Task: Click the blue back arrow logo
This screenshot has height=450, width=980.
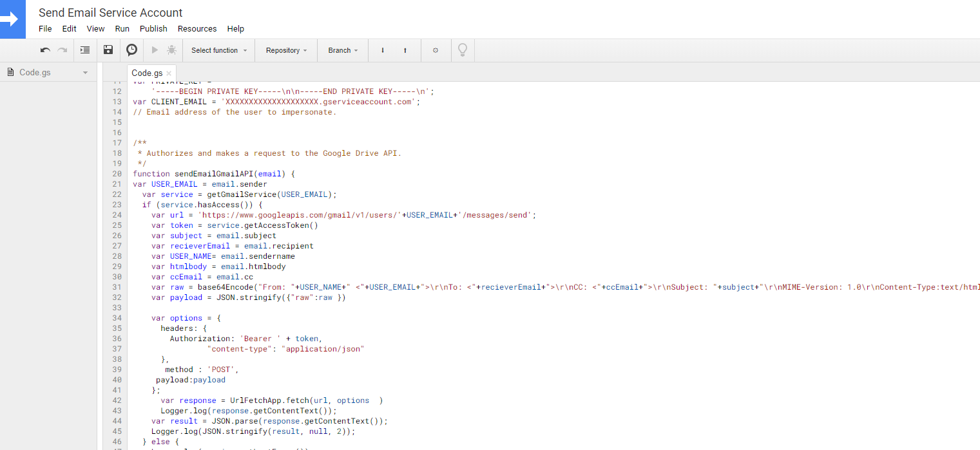Action: (12, 19)
